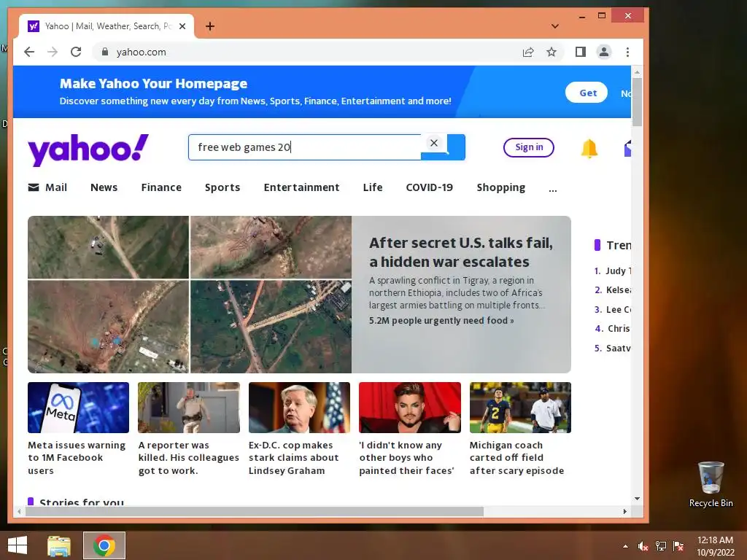Click the Sign in button

pyautogui.click(x=529, y=147)
